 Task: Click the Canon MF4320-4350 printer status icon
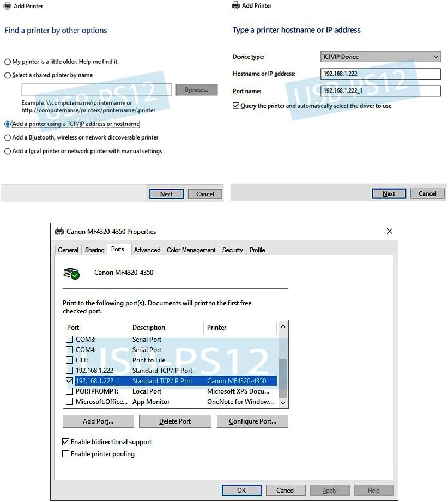(x=71, y=273)
